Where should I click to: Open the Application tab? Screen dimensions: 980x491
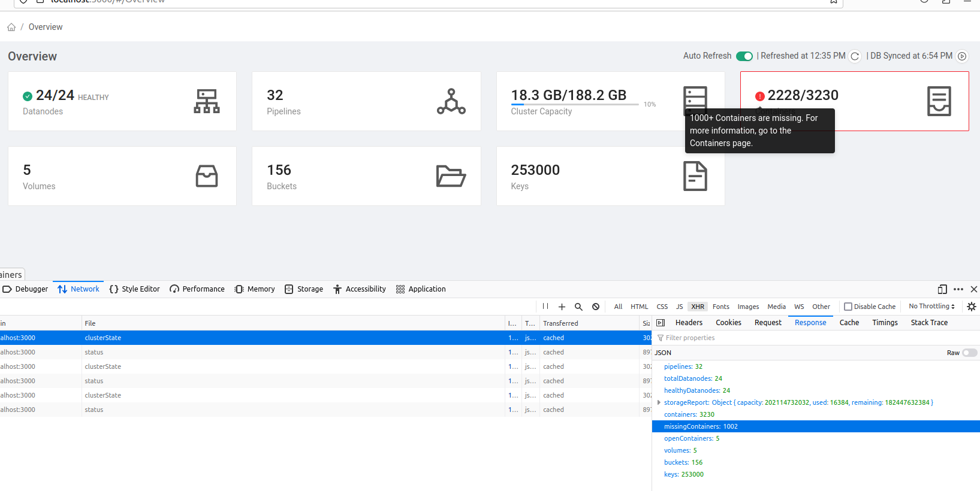click(421, 289)
